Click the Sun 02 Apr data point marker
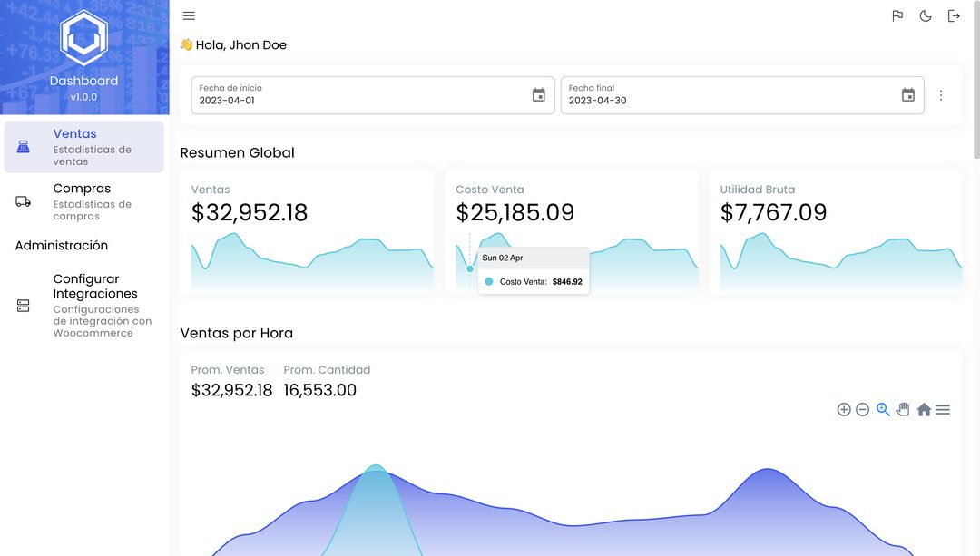 (470, 268)
